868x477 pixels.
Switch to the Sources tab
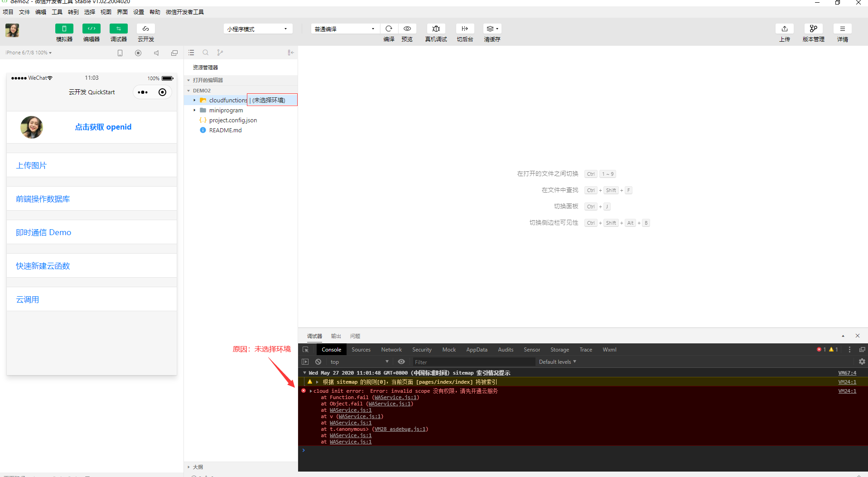[x=361, y=350]
